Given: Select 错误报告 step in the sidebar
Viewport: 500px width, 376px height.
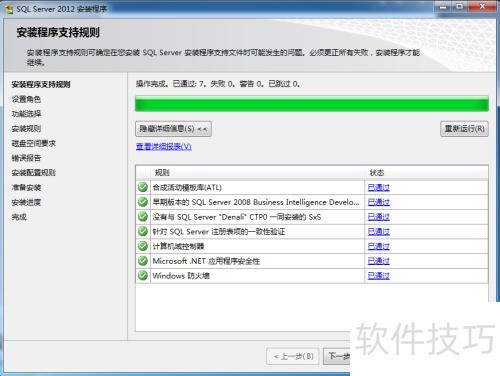Looking at the screenshot, I should (26, 158).
